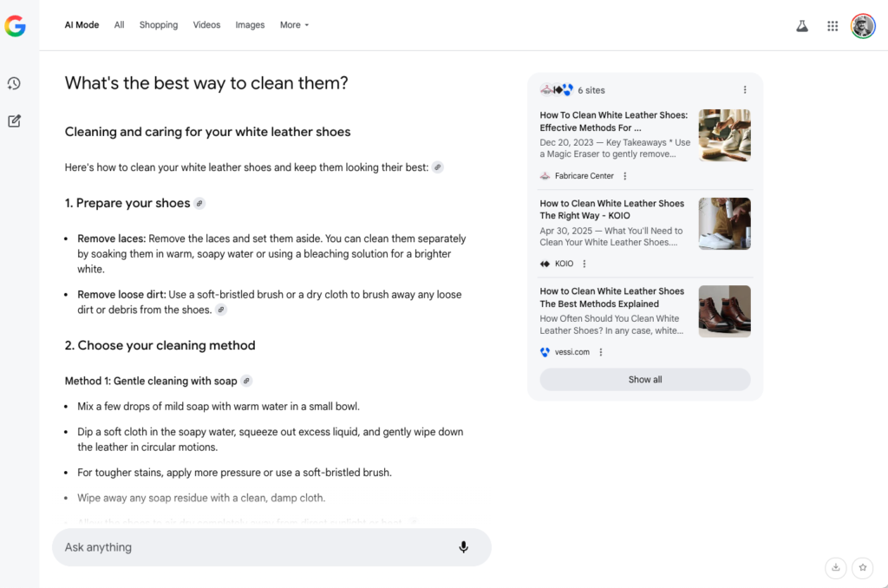Click the microphone voice search icon
888x588 pixels.
[x=463, y=546]
